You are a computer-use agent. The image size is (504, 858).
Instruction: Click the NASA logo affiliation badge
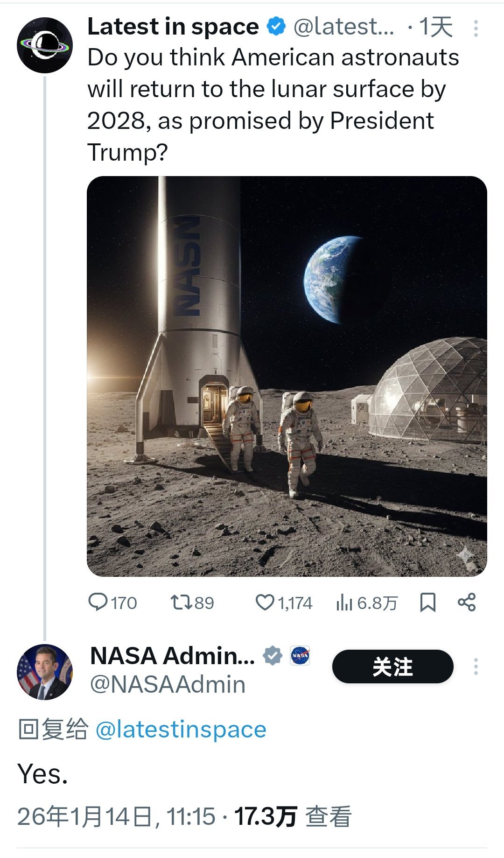pos(299,656)
